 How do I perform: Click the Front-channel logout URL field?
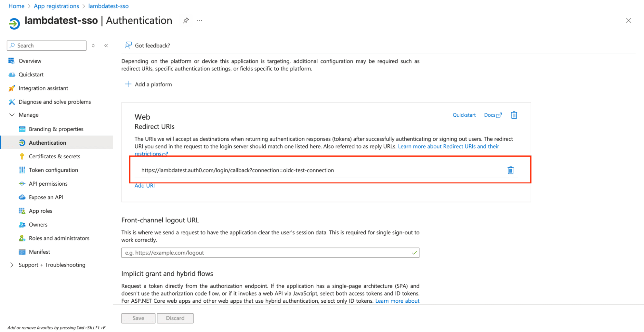click(x=270, y=253)
